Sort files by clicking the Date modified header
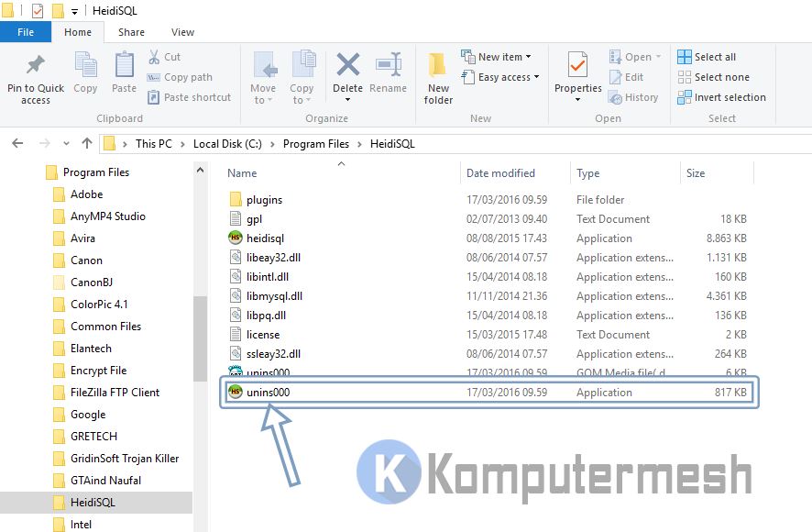Viewport: 812px width, 532px height. pyautogui.click(x=501, y=173)
